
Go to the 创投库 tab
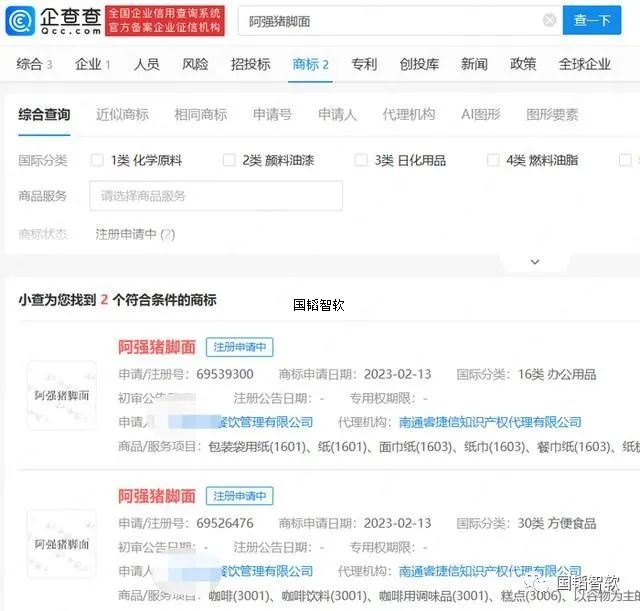[419, 64]
